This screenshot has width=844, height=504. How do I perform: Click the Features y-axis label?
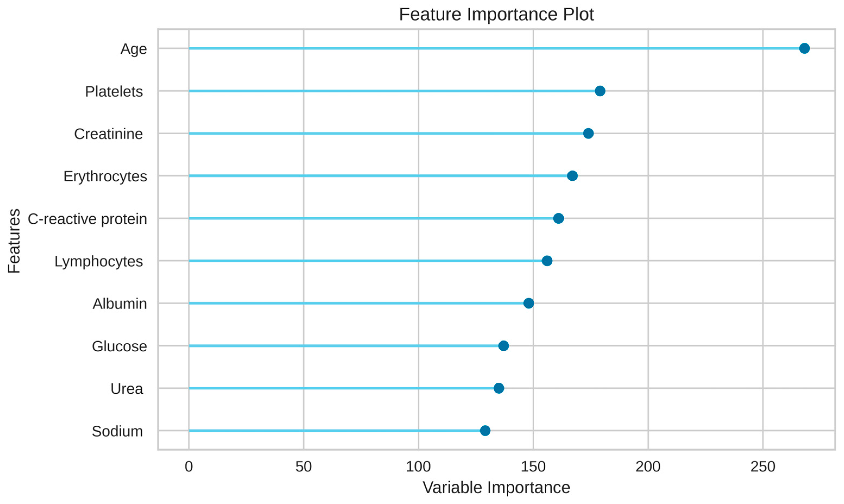14,241
